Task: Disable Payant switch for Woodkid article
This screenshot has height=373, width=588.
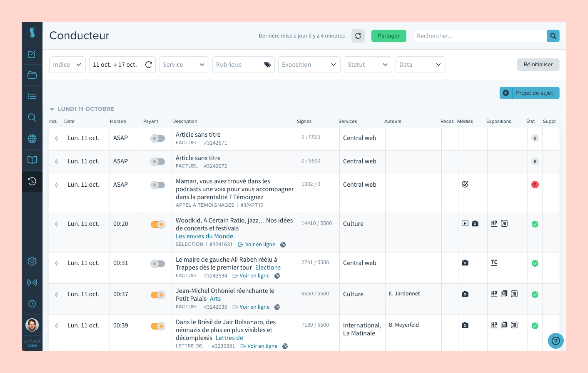Action: pyautogui.click(x=158, y=224)
